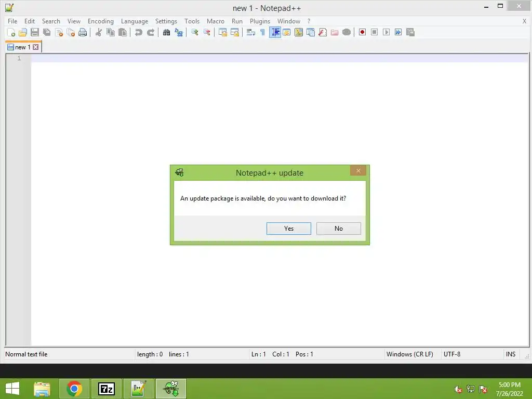Click the Open file toolbar icon
Viewport: 532px width, 399px height.
tap(23, 32)
